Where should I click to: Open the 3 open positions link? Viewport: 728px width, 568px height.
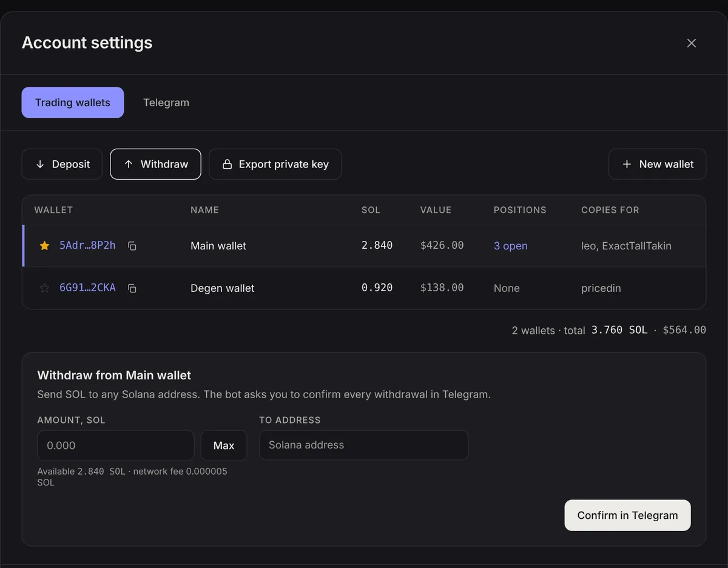(x=511, y=246)
